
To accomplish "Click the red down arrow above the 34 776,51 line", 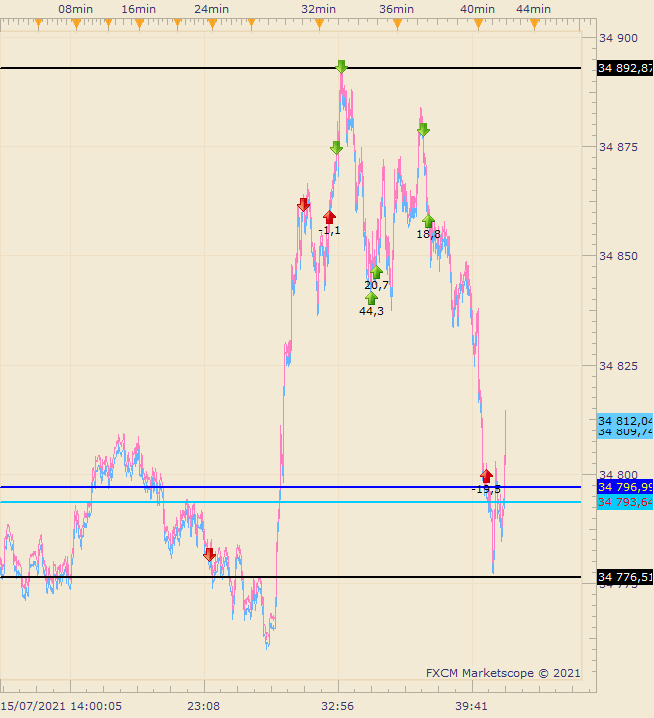I will (209, 555).
